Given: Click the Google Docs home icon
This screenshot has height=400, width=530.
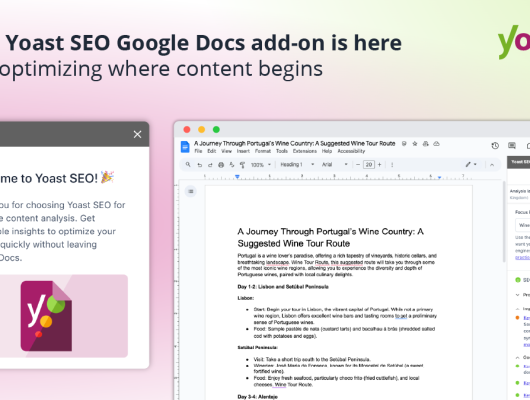Looking at the screenshot, I should point(185,147).
